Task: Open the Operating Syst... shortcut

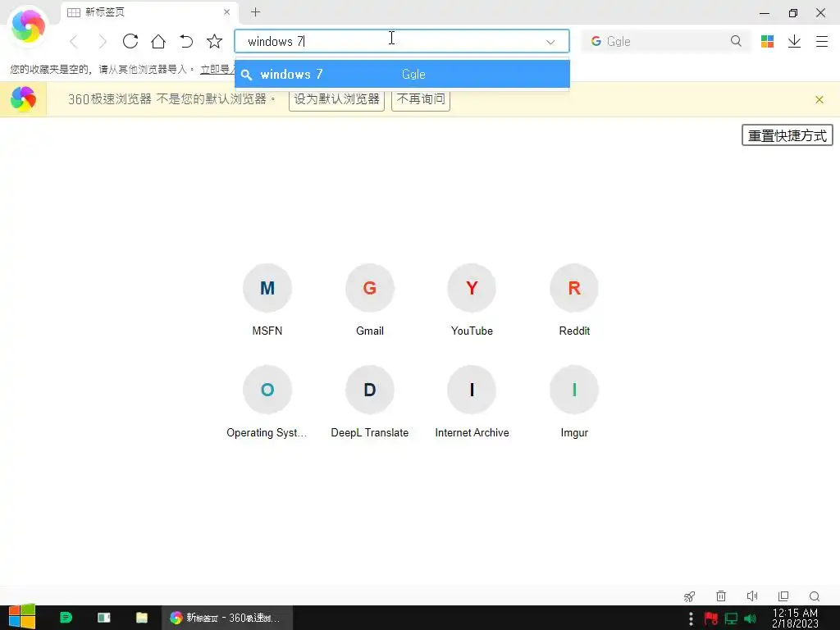Action: pos(267,402)
